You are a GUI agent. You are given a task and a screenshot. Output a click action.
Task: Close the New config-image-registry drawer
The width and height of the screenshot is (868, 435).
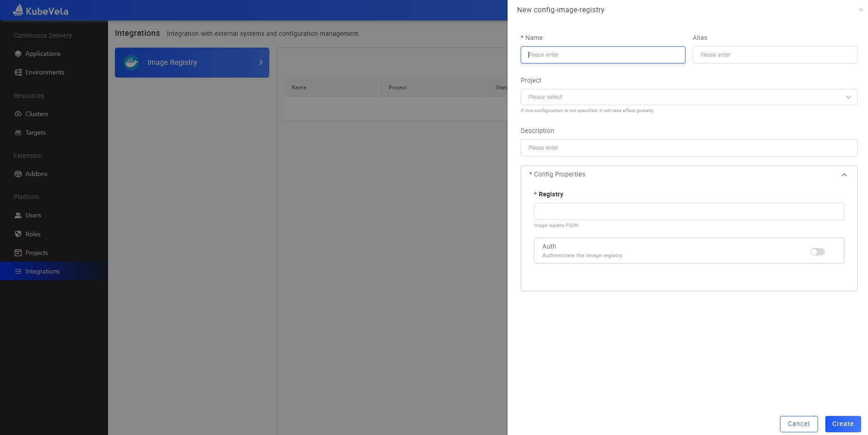coord(861,10)
